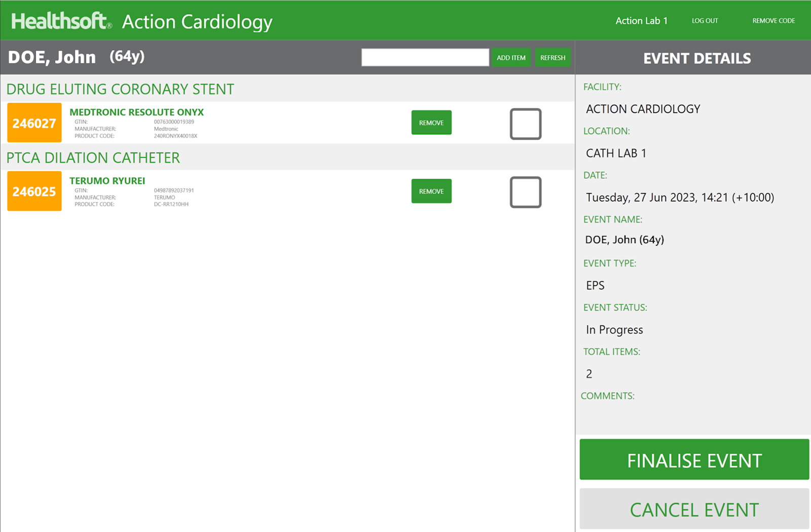Check the checkbox for TERUMO RYUREI
This screenshot has width=811, height=532.
(525, 192)
